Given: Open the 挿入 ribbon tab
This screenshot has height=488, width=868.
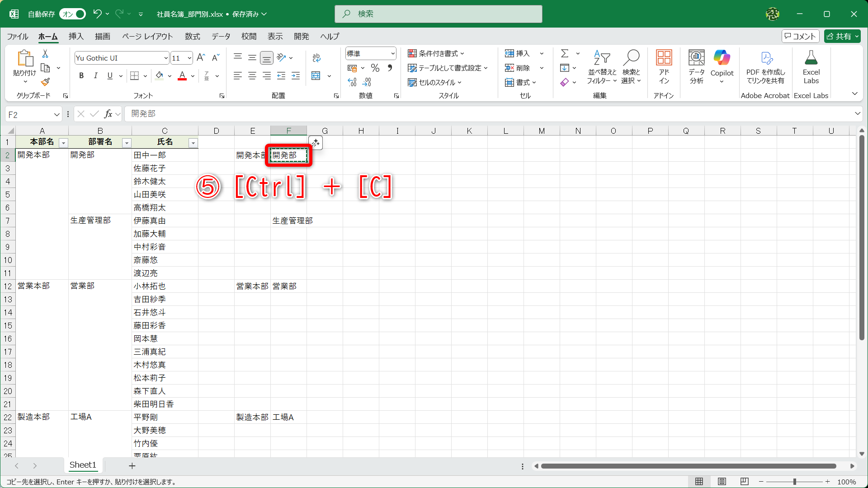Looking at the screenshot, I should [76, 36].
